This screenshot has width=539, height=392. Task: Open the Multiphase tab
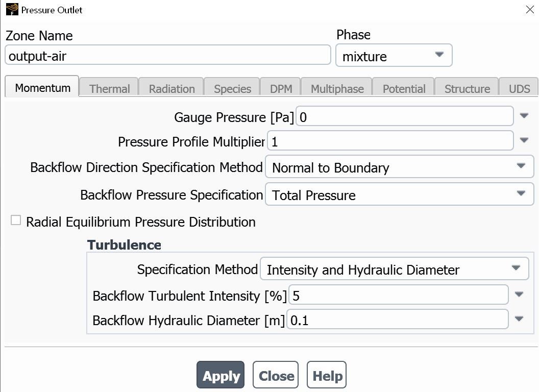tap(337, 88)
